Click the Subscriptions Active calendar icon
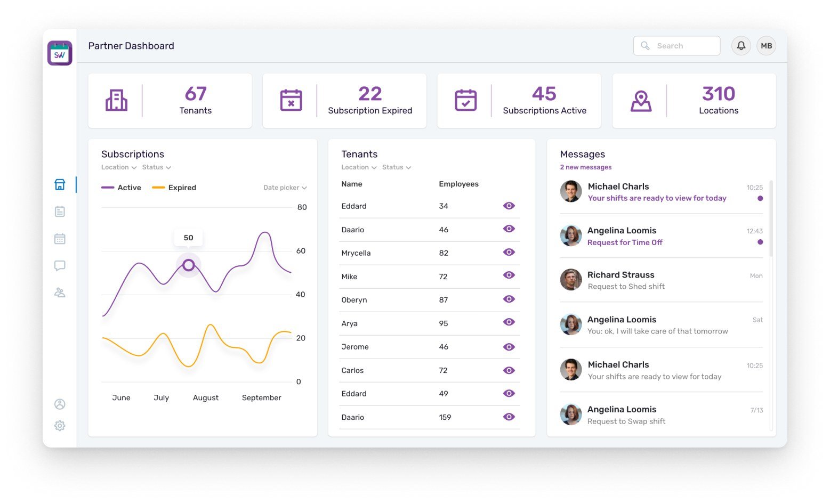 coord(466,100)
